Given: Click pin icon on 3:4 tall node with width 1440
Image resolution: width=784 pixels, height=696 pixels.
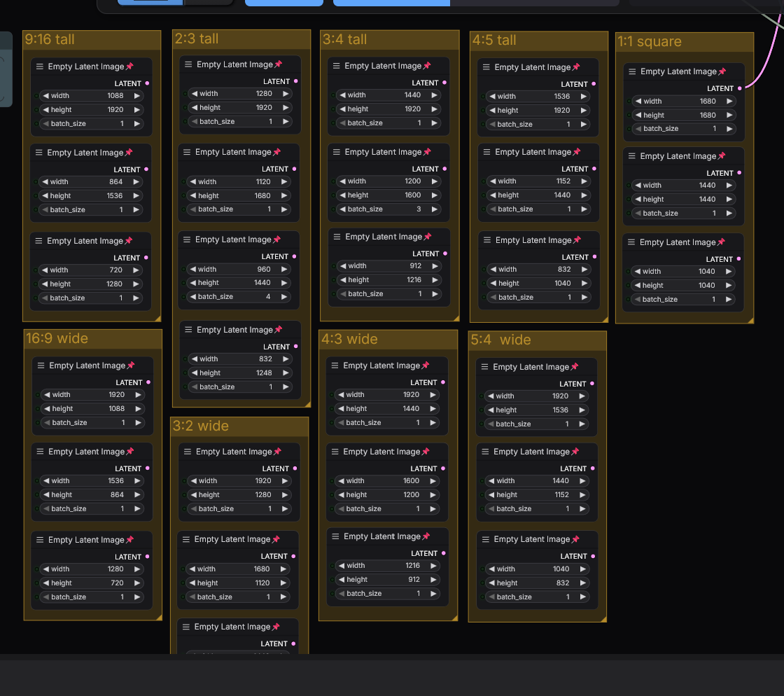Looking at the screenshot, I should pos(427,66).
